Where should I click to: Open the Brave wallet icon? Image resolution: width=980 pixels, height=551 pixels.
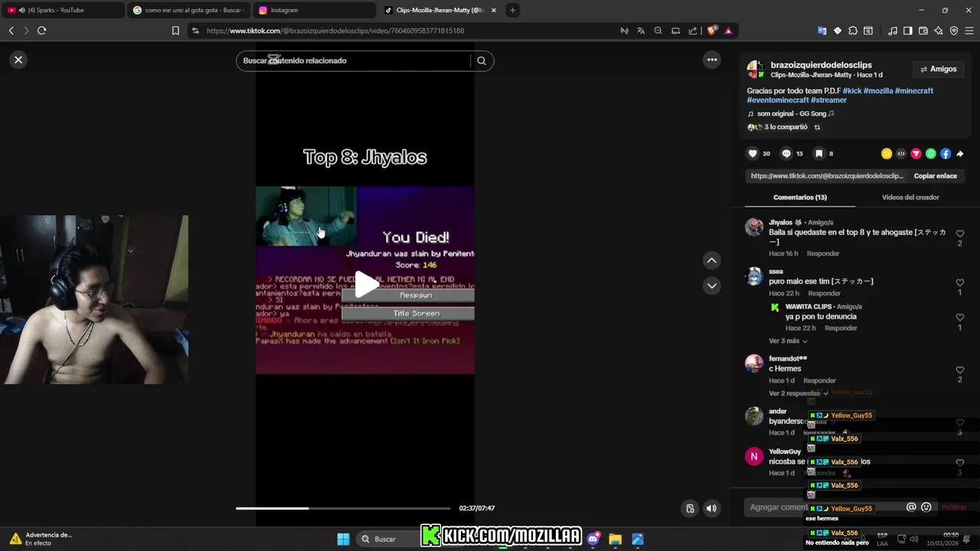pyautogui.click(x=923, y=31)
